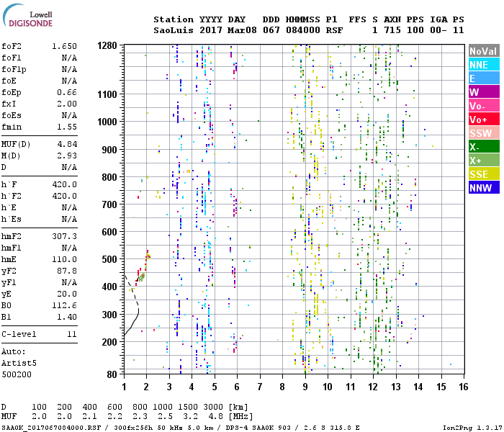Click the hmF1 N/A value
Viewport: 504px width, 432px height.
click(x=69, y=248)
